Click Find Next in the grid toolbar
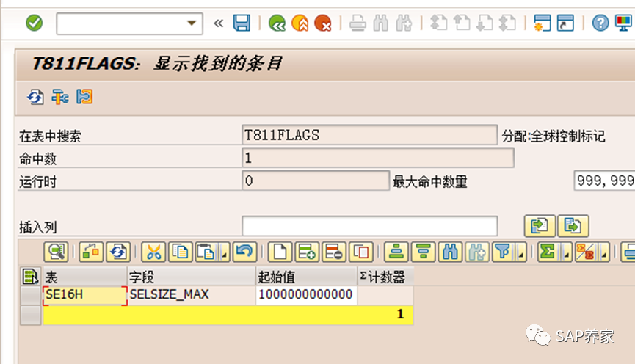This screenshot has width=635, height=364. (x=477, y=252)
